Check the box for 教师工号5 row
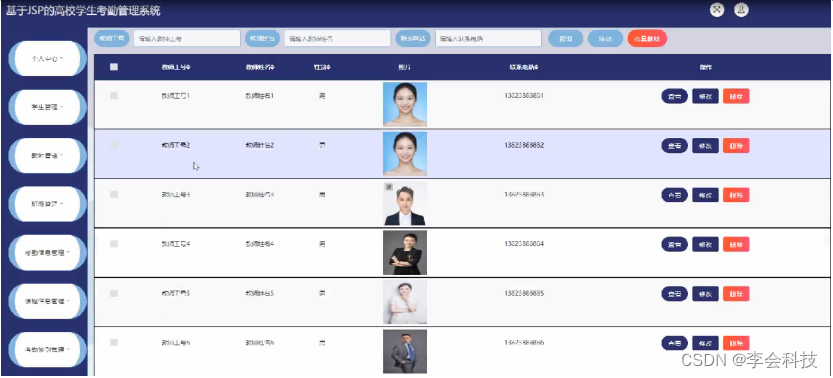The image size is (833, 378). (x=114, y=293)
